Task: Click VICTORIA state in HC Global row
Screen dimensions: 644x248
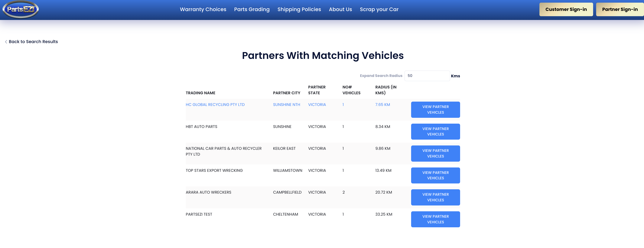Action: click(x=317, y=105)
